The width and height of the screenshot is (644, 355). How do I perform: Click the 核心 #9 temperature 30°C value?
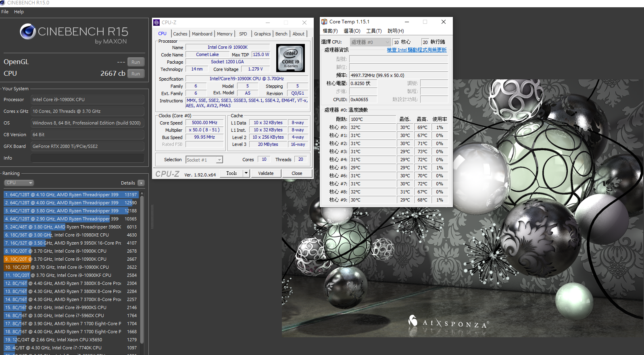coord(373,200)
